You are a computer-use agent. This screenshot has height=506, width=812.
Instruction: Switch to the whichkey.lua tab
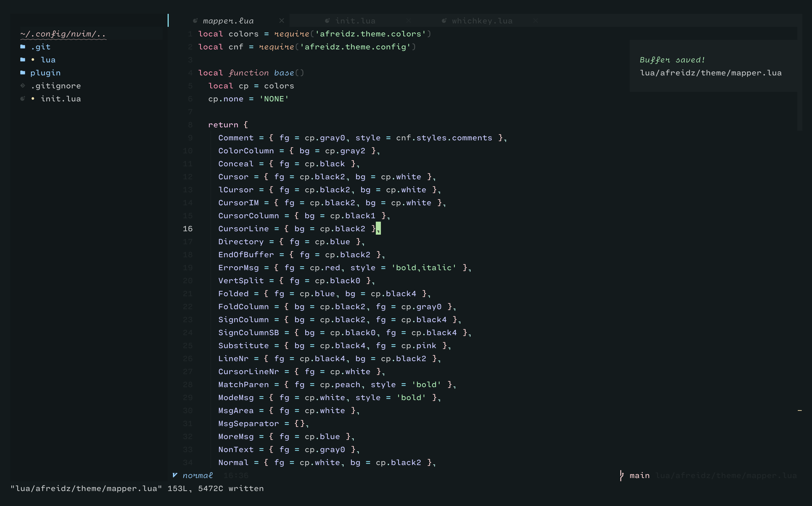(x=482, y=21)
